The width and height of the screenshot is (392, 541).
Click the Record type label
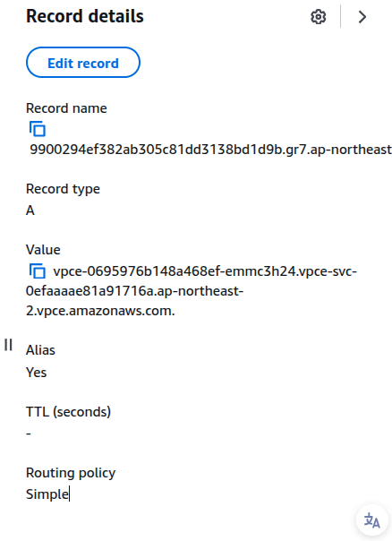tap(63, 189)
